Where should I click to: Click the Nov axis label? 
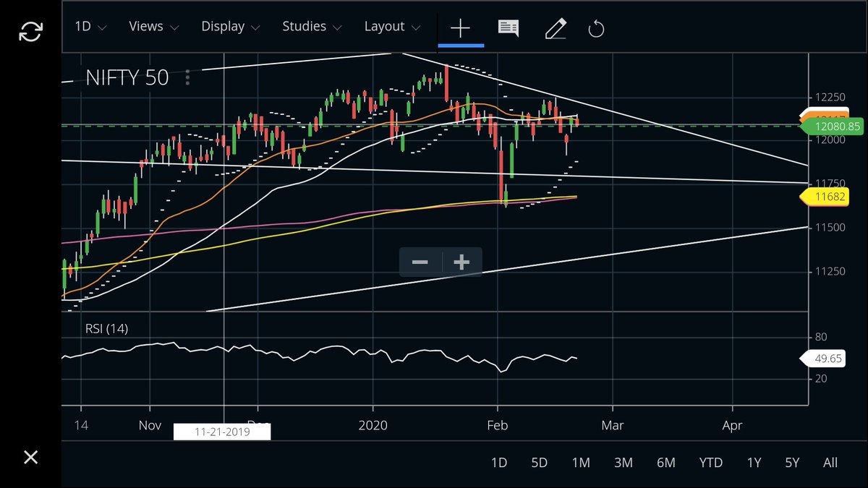[x=150, y=425]
